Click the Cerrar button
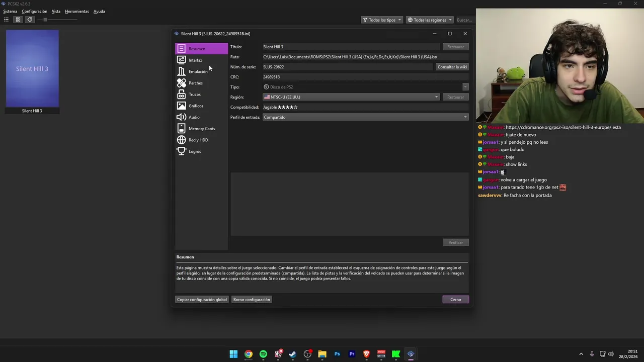The width and height of the screenshot is (644, 362). click(x=456, y=300)
